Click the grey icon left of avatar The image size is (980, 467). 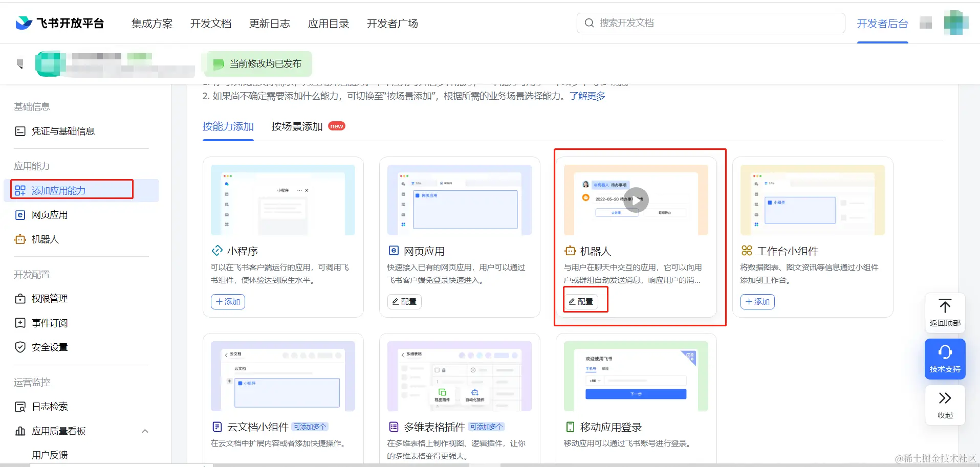(x=926, y=23)
